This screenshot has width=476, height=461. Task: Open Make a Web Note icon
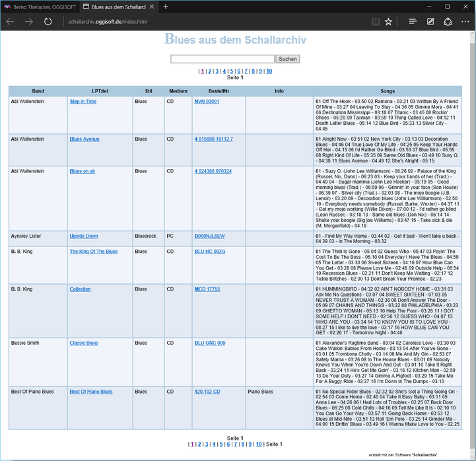(430, 22)
